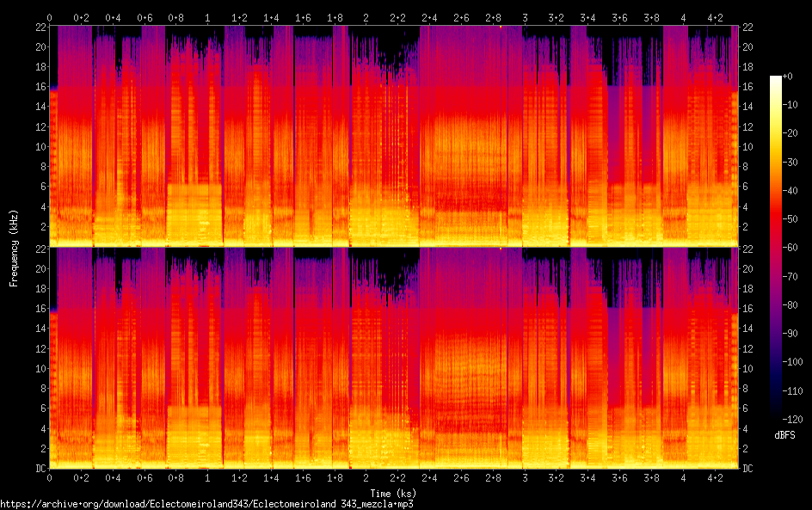The image size is (812, 510).
Task: Select the "-90" color scale value
Action: click(790, 334)
